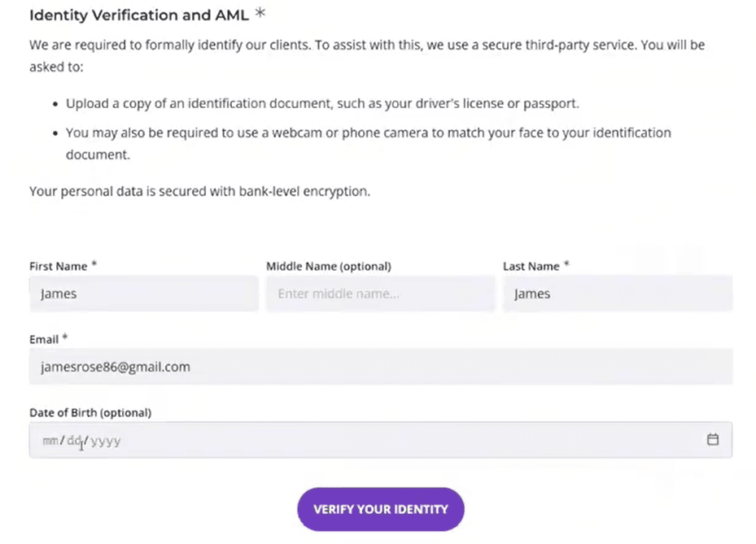Focus the First Name field containing James
This screenshot has width=756, height=544.
tap(143, 294)
